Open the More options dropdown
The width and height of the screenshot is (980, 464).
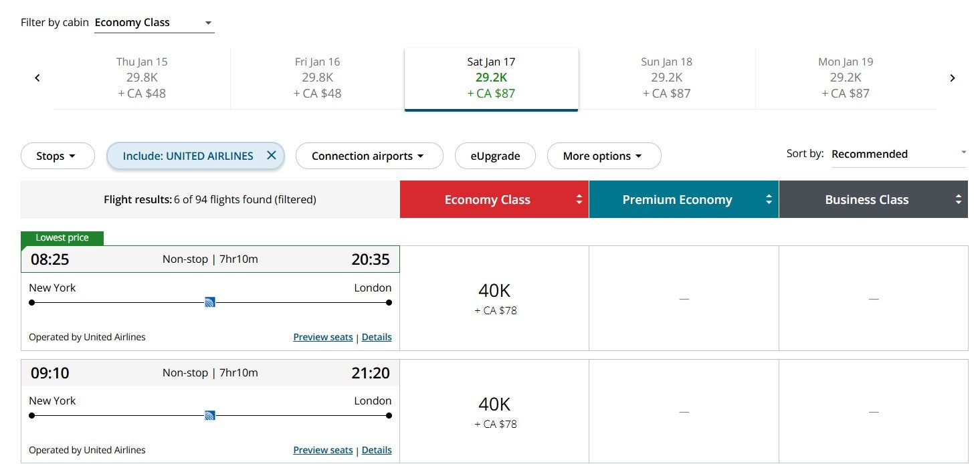click(x=604, y=156)
